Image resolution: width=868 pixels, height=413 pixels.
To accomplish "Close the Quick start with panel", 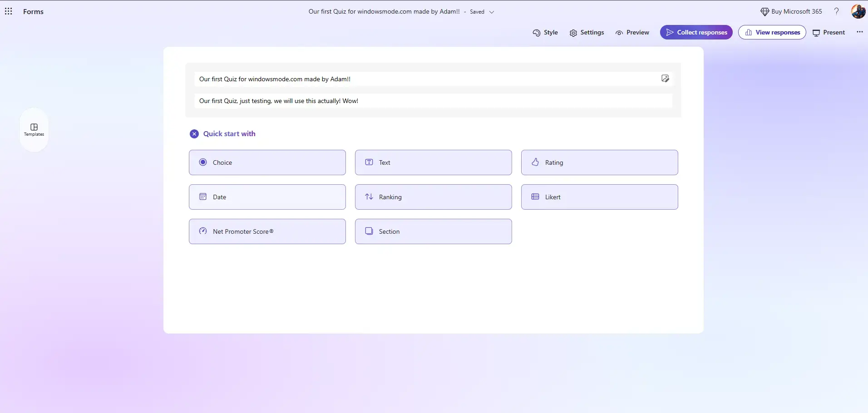I will (194, 134).
